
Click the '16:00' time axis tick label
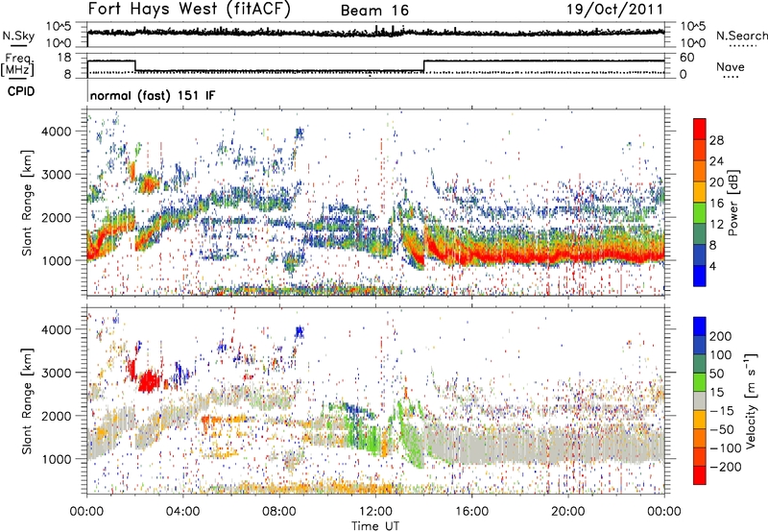tap(471, 512)
